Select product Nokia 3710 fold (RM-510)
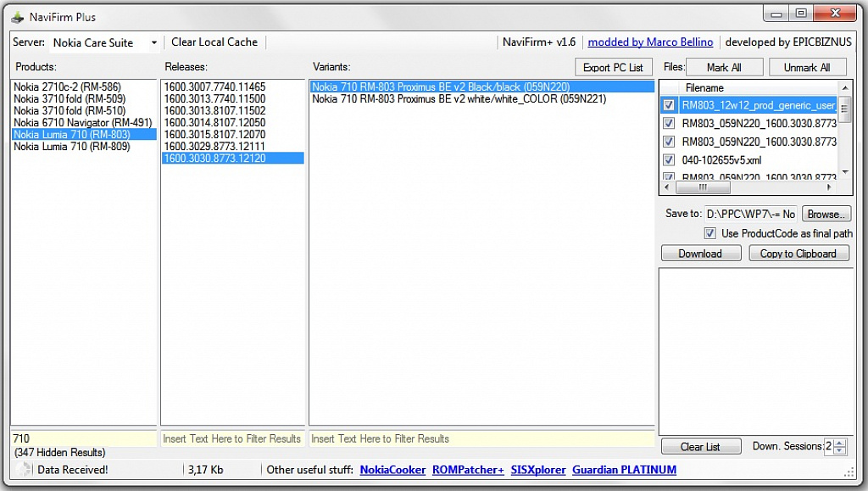The height and width of the screenshot is (491, 868). pyautogui.click(x=84, y=111)
